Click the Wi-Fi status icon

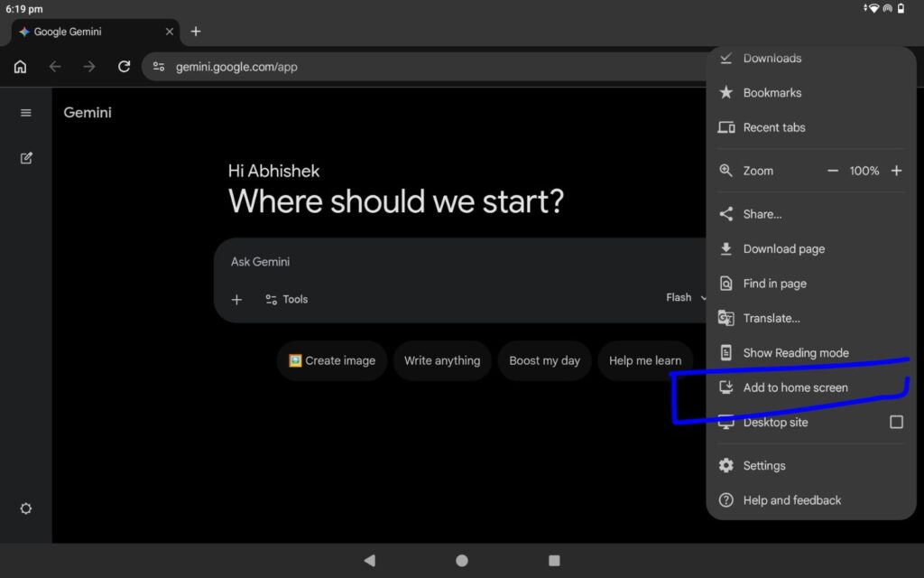pos(873,8)
